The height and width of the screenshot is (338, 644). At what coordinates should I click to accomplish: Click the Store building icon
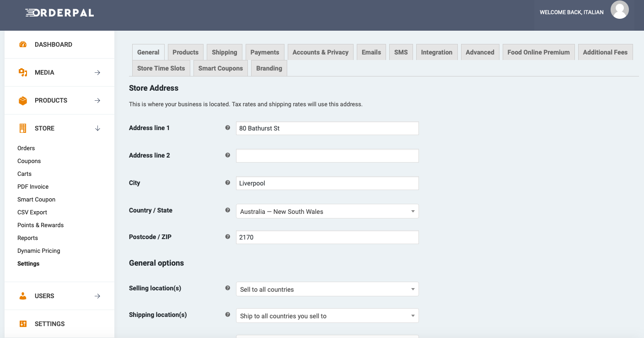coord(23,128)
